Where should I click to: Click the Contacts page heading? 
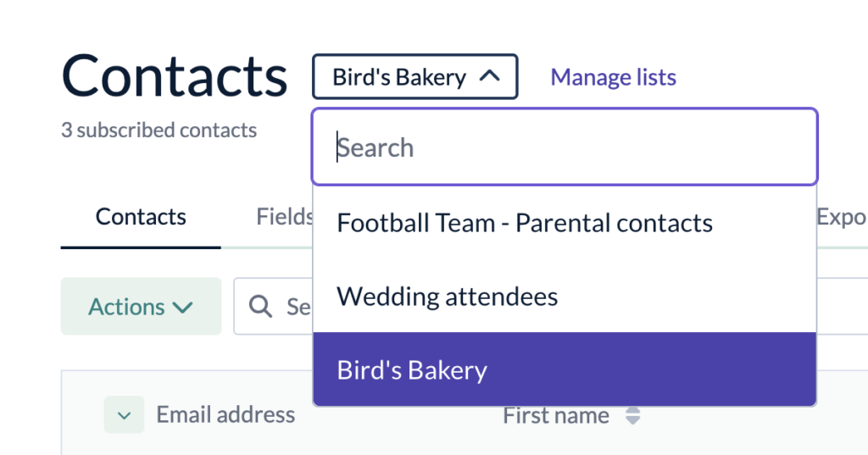pyautogui.click(x=175, y=76)
